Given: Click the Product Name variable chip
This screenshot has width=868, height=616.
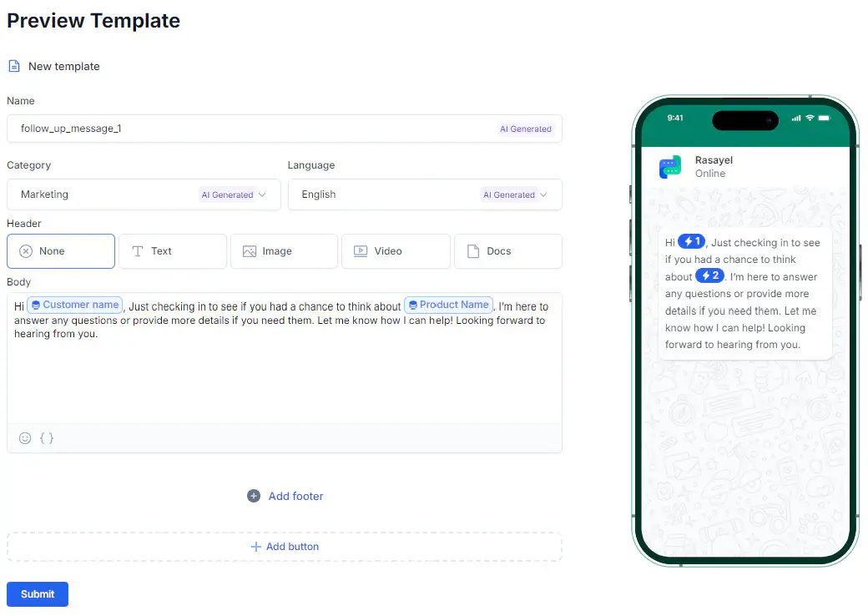Looking at the screenshot, I should 448,305.
